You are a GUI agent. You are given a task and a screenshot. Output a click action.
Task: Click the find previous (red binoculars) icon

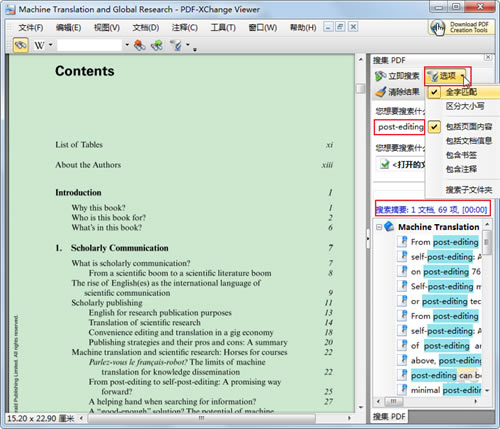(139, 45)
